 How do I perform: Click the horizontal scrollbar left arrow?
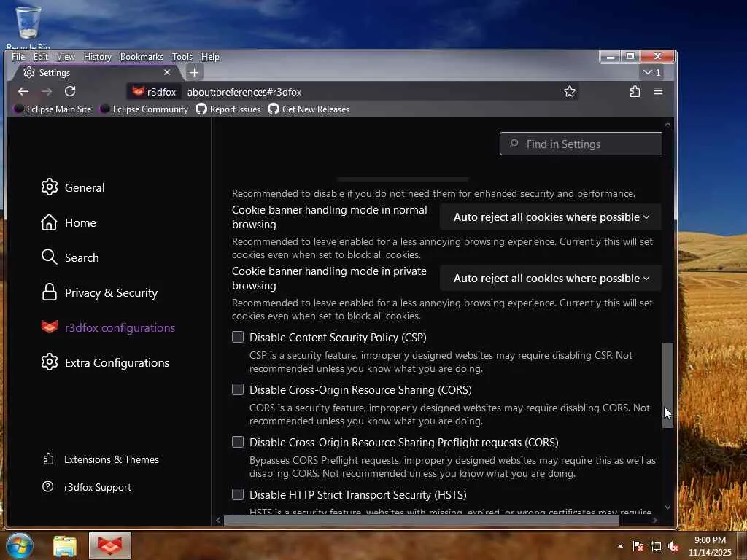pos(218,520)
